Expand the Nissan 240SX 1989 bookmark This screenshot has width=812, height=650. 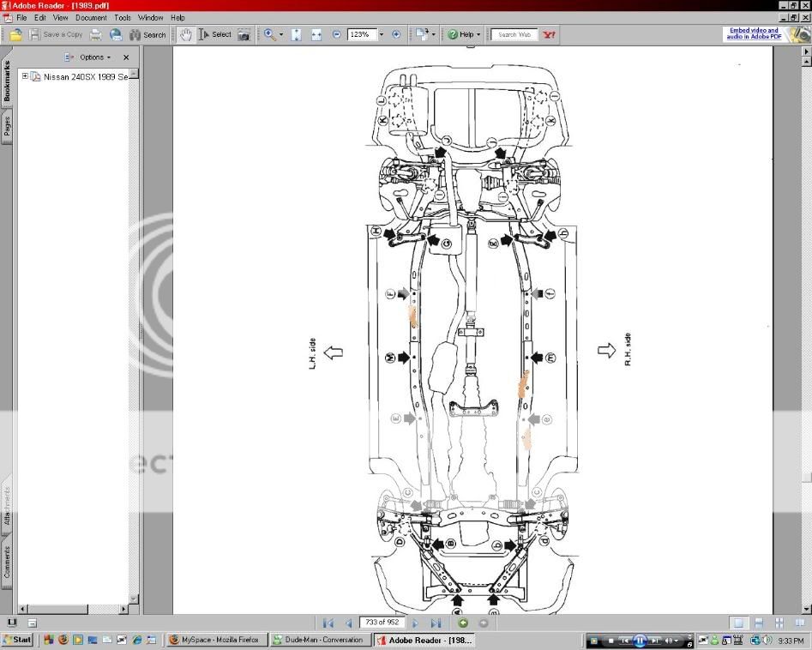pyautogui.click(x=26, y=76)
